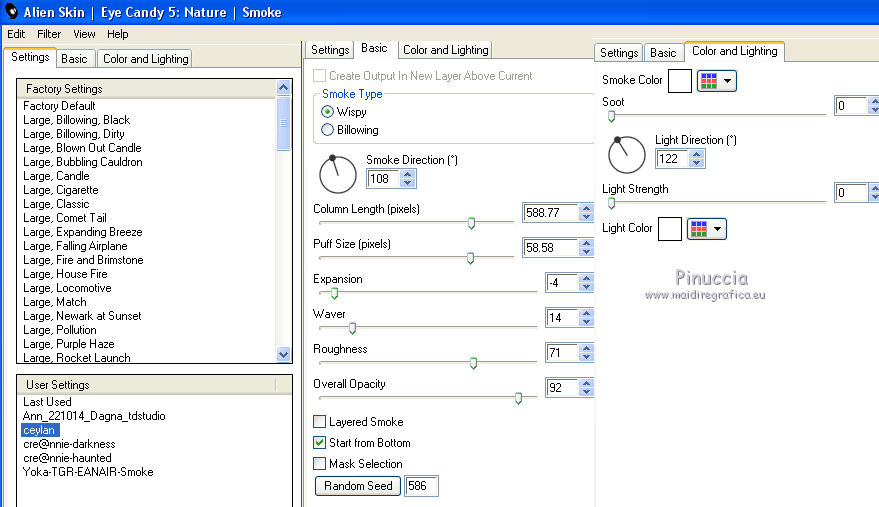Select Large, House Fire preset
Screen dimensions: 879x507
pos(65,274)
